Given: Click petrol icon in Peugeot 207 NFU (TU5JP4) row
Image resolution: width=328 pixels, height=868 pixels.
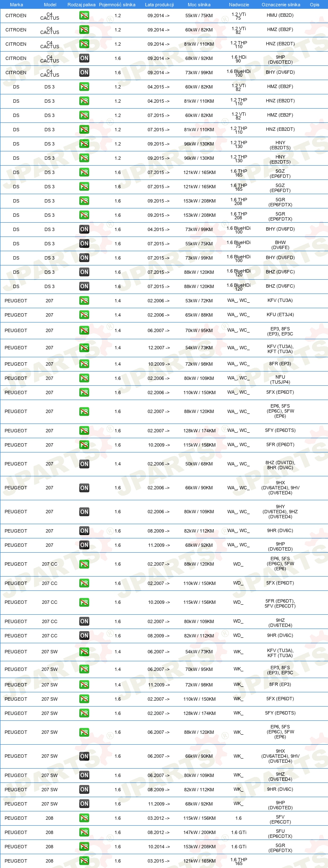Looking at the screenshot, I should [84, 378].
